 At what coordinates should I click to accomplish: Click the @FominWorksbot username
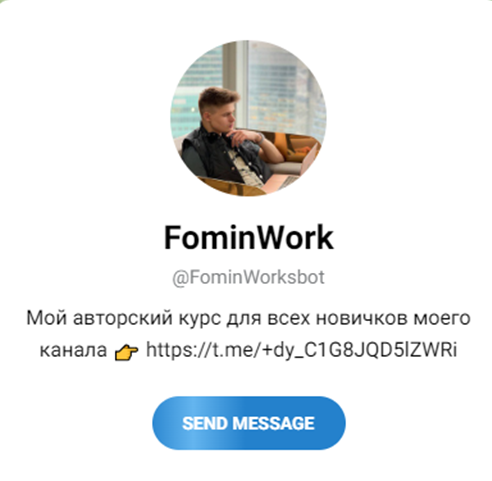point(248,277)
